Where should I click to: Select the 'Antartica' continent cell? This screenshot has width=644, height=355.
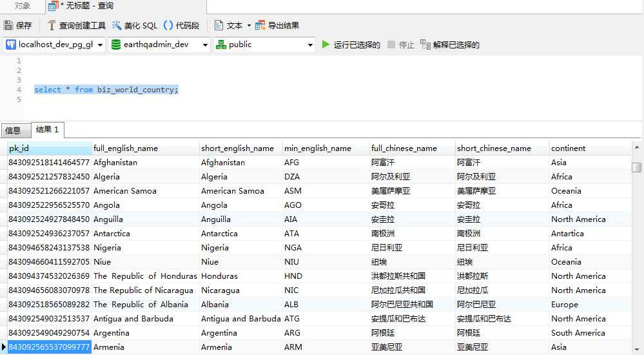pos(590,234)
